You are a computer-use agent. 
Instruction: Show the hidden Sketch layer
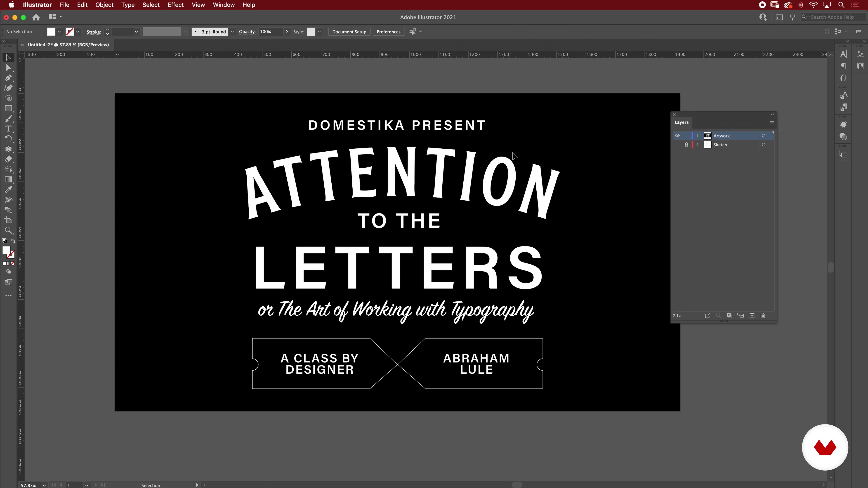point(677,145)
